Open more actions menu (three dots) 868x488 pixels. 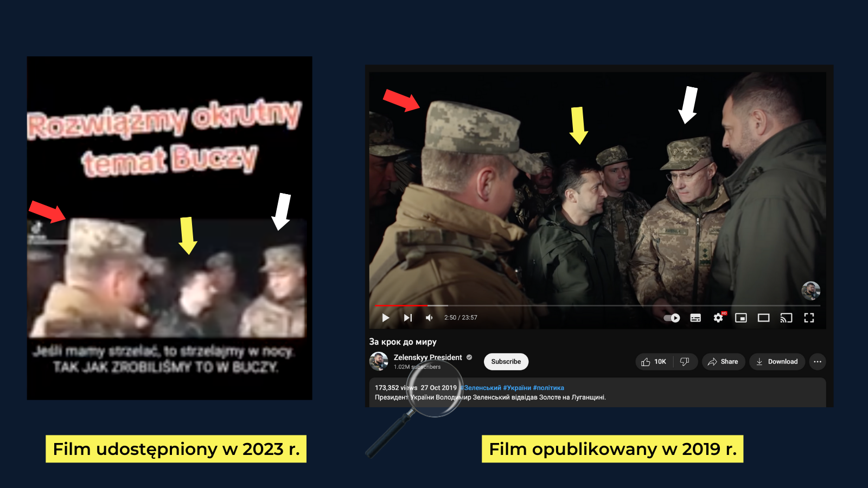click(818, 362)
